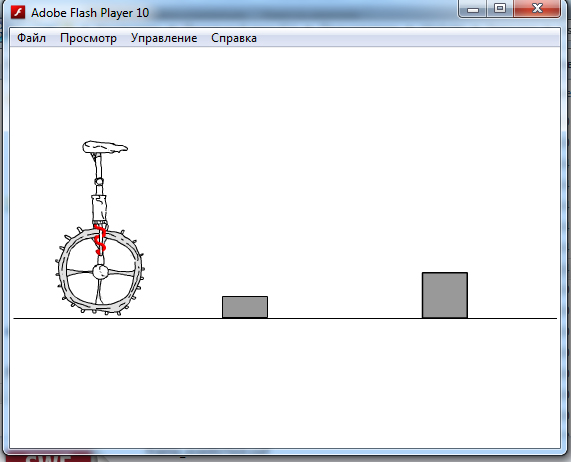Close the Flash Player window
Viewport: 571px width, 462px height.
[x=537, y=9]
